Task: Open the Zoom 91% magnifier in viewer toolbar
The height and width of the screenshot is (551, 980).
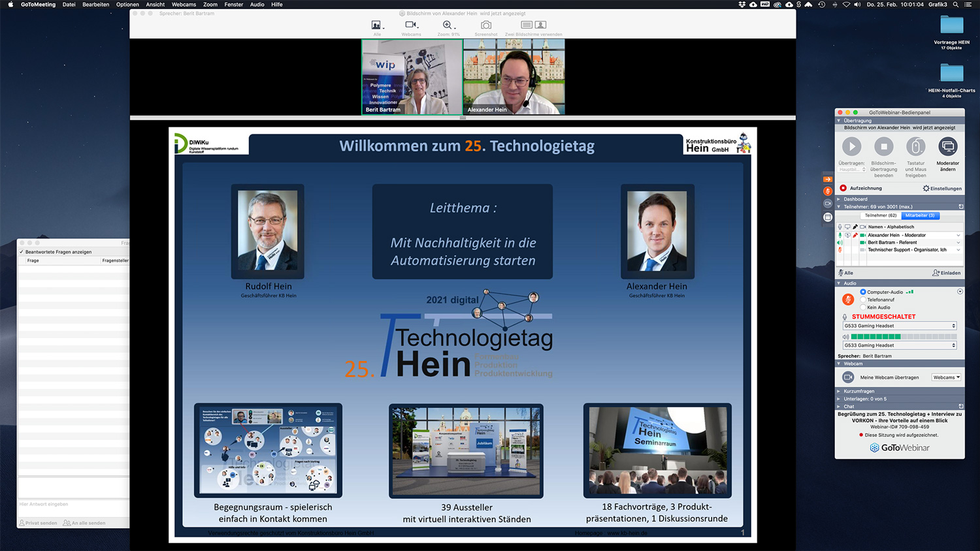Action: point(448,25)
